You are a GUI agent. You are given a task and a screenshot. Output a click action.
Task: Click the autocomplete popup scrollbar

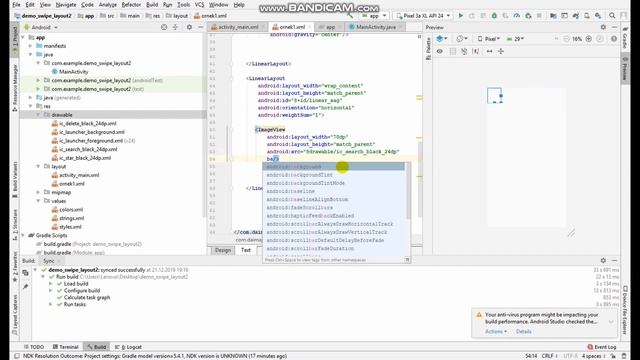408,190
